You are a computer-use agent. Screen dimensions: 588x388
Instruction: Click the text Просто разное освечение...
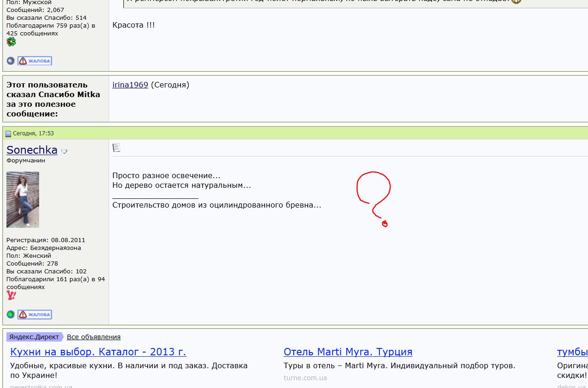166,176
